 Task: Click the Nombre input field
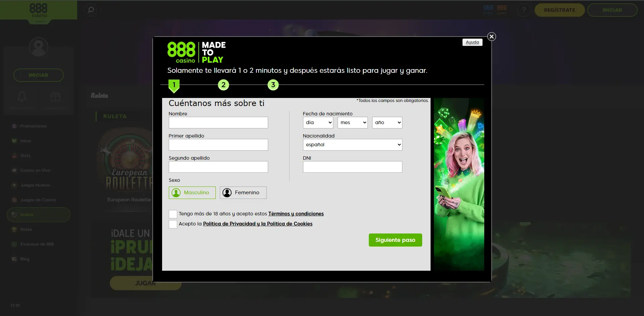click(218, 122)
